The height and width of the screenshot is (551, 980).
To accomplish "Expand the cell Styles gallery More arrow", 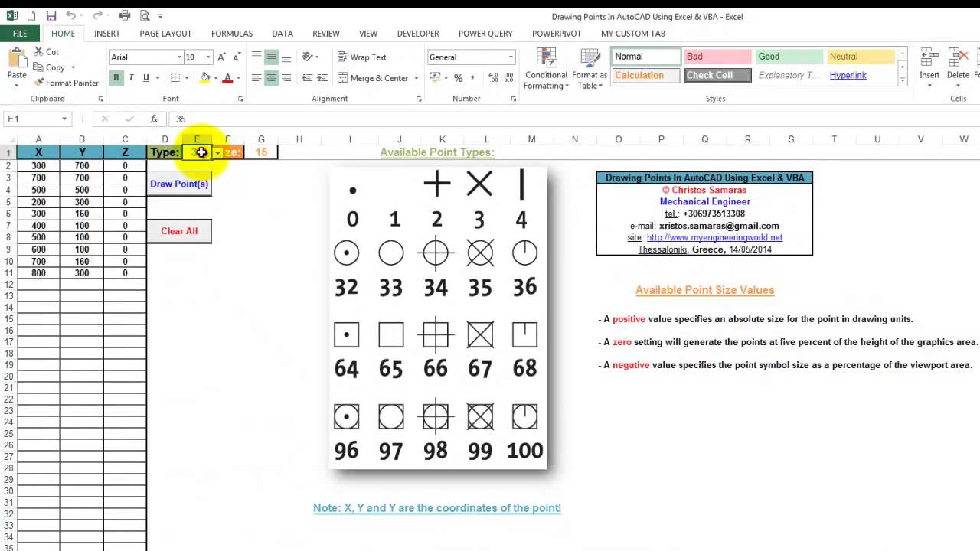I will pyautogui.click(x=903, y=80).
